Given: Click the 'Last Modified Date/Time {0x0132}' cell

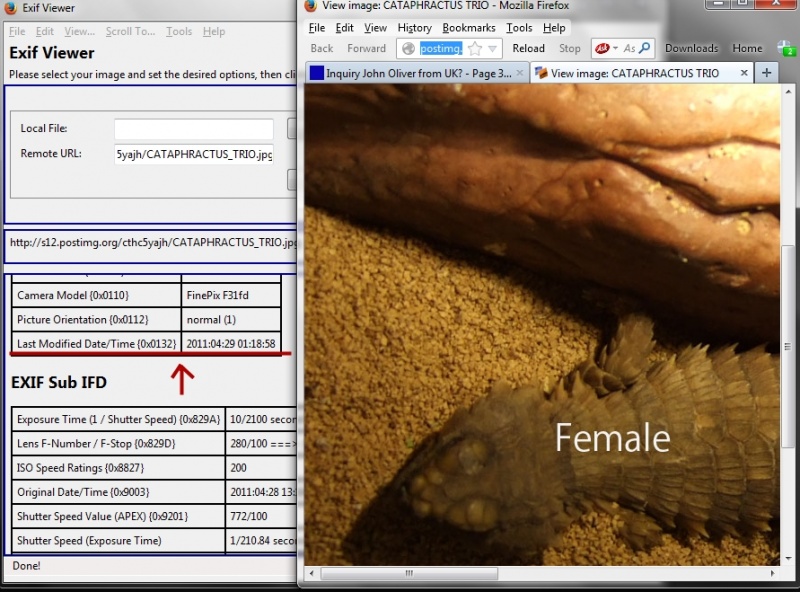Looking at the screenshot, I should [96, 344].
